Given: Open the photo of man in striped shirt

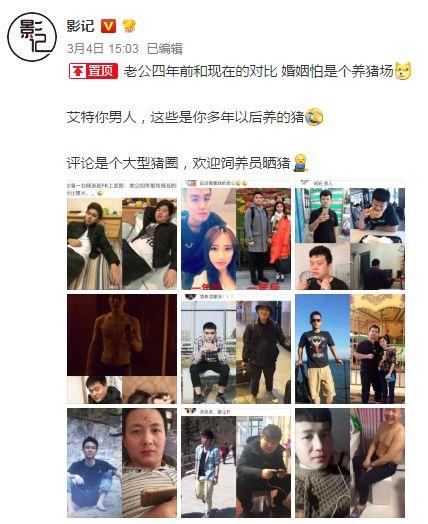Looking at the screenshot, I should click(x=122, y=463).
